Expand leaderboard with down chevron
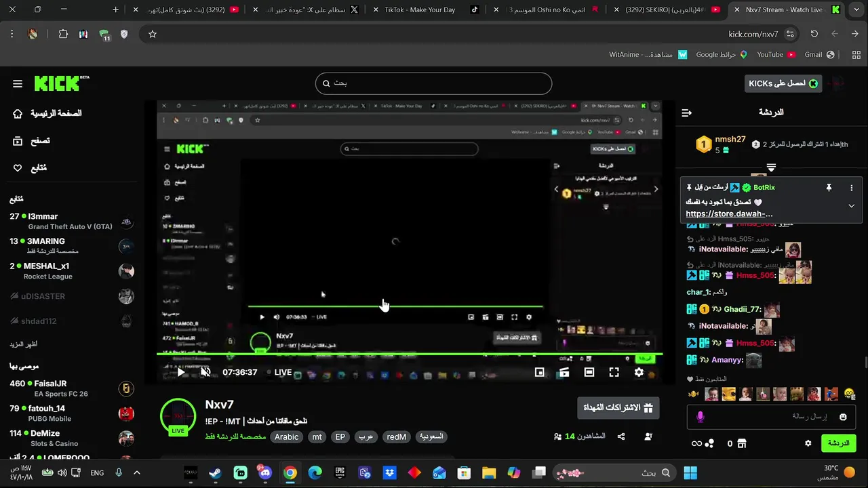This screenshot has height=488, width=868. point(771,167)
